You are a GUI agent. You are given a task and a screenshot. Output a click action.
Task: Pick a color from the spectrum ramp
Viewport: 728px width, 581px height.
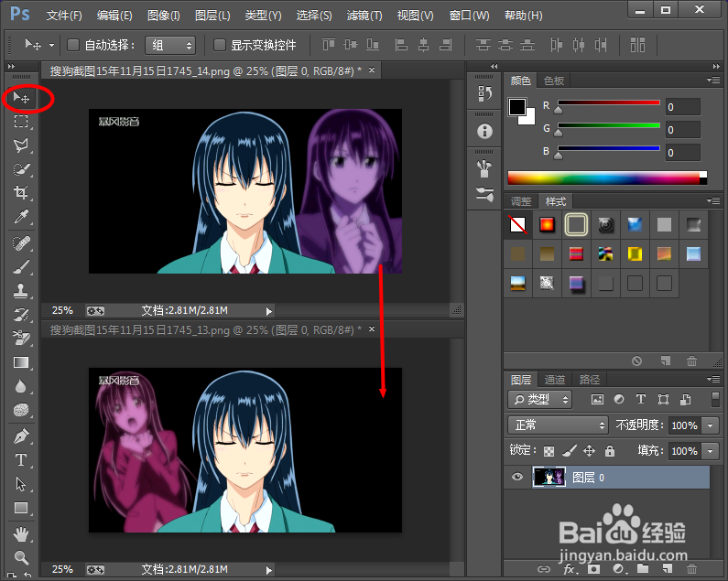coord(607,178)
